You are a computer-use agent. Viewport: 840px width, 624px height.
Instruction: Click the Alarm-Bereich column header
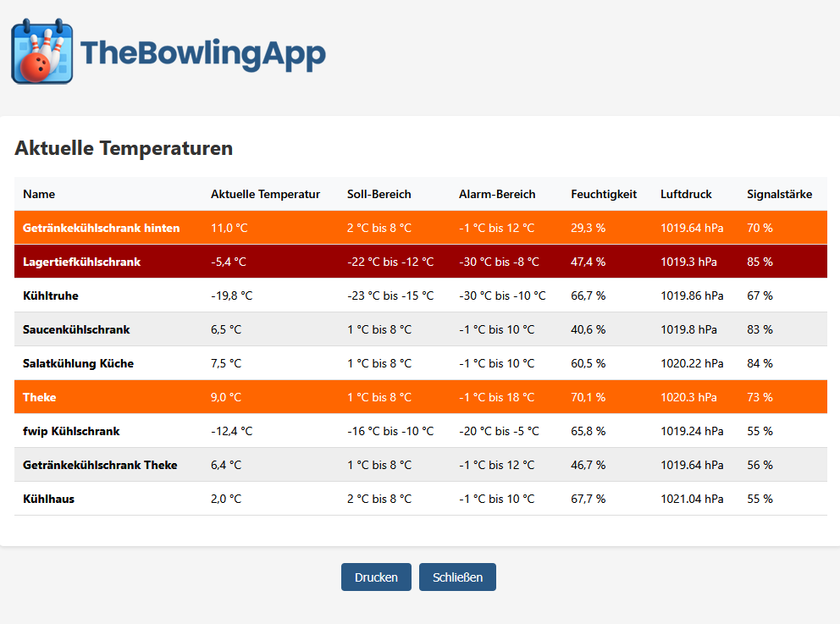tap(497, 194)
